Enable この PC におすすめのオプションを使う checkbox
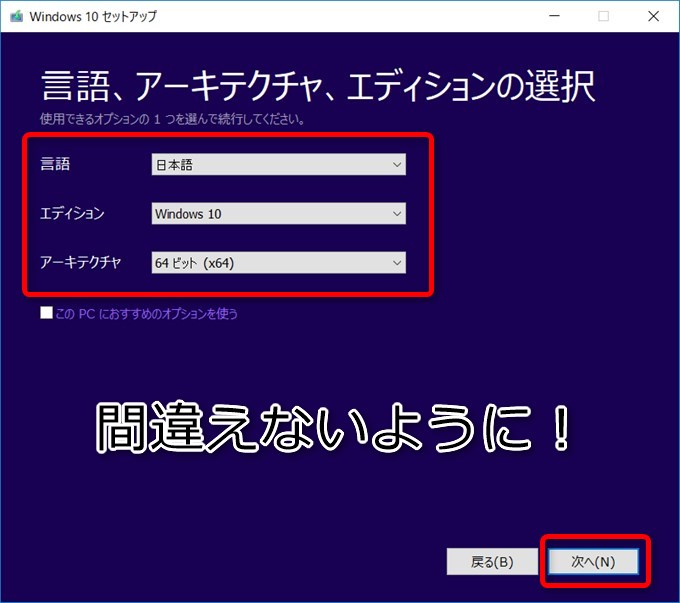 pyautogui.click(x=46, y=313)
